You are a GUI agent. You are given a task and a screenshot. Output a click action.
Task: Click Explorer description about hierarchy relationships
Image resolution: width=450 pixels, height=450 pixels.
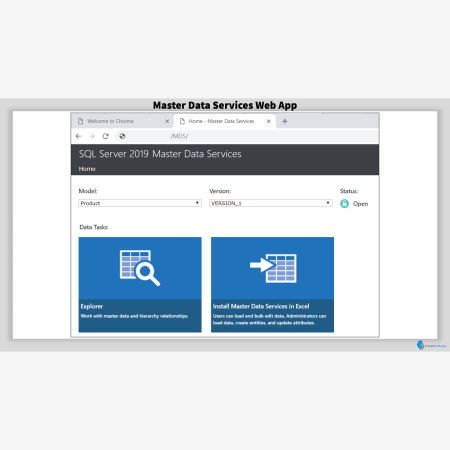(x=135, y=316)
